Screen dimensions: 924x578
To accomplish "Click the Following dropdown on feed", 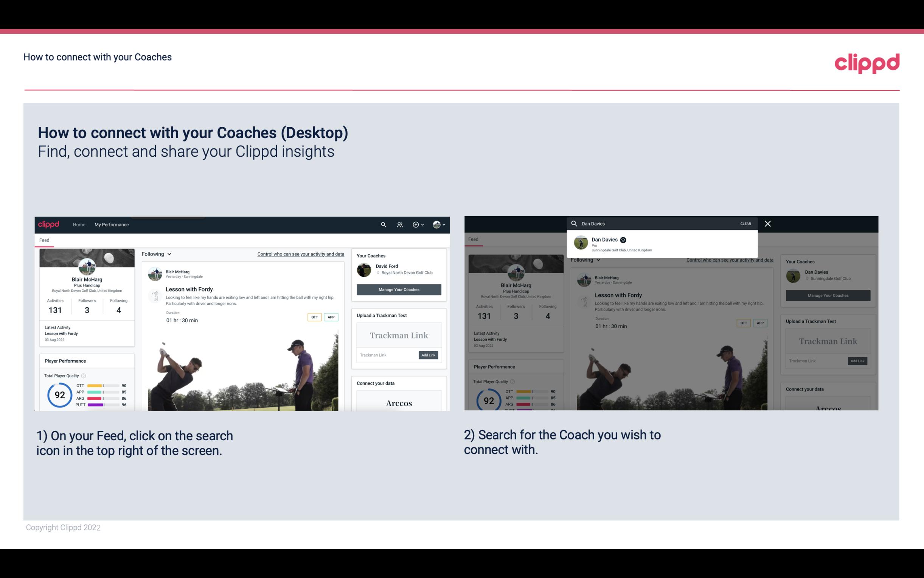I will [157, 254].
